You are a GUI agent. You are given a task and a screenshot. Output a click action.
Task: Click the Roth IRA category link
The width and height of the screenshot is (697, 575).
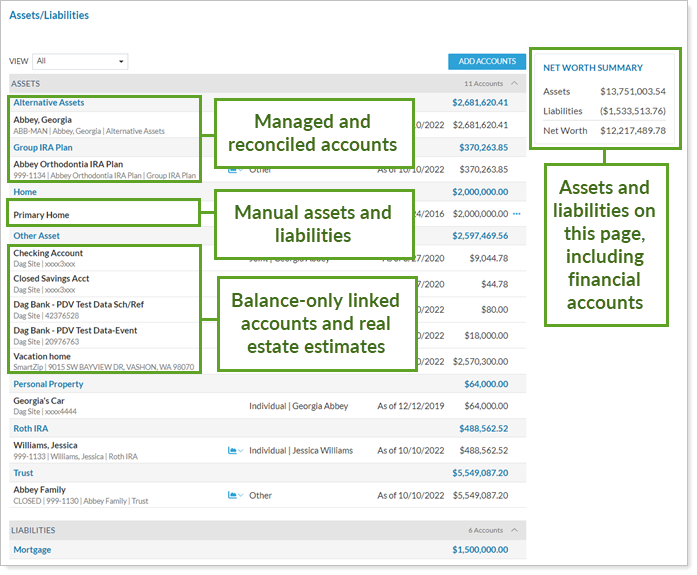(32, 428)
